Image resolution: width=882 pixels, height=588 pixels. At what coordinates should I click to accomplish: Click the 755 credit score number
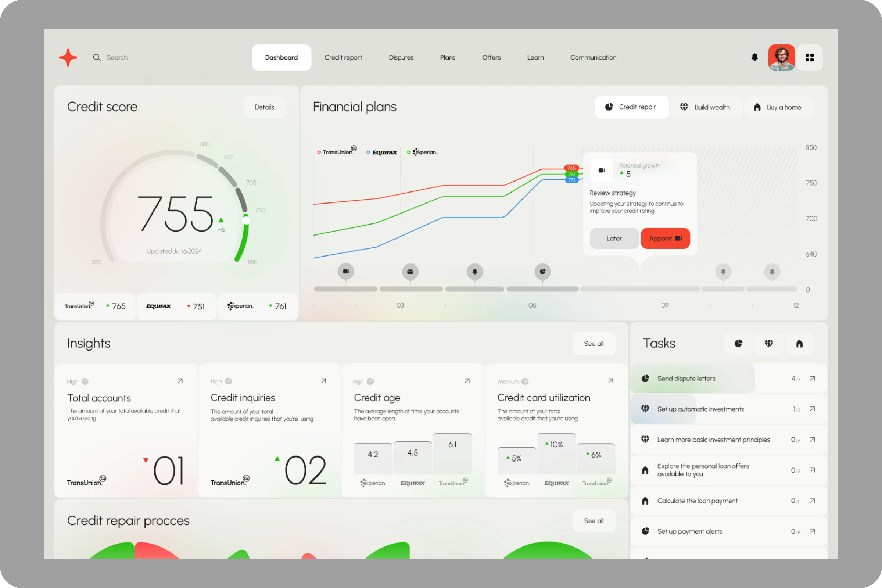pyautogui.click(x=176, y=214)
